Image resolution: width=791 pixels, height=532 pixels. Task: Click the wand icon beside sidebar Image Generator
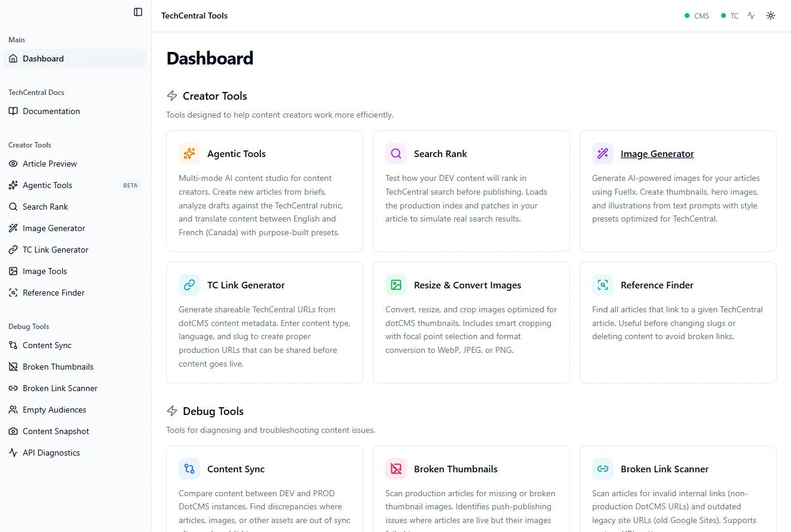pos(13,228)
